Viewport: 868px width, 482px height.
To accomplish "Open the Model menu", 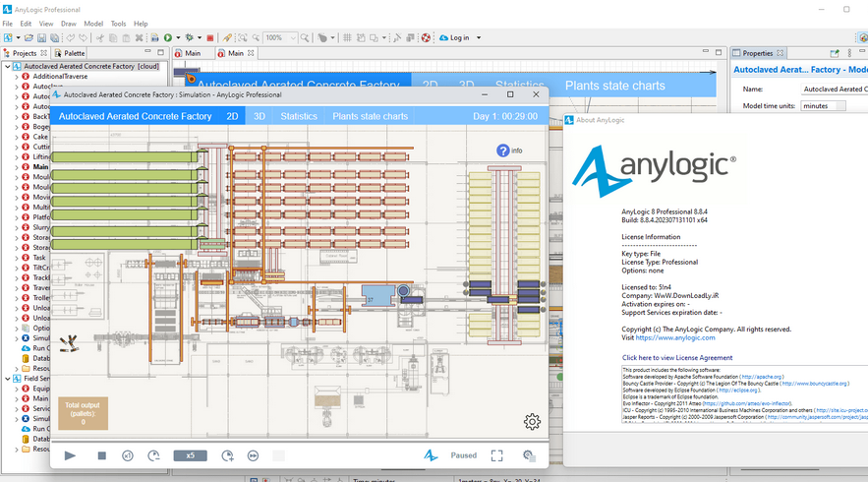I will click(x=93, y=24).
